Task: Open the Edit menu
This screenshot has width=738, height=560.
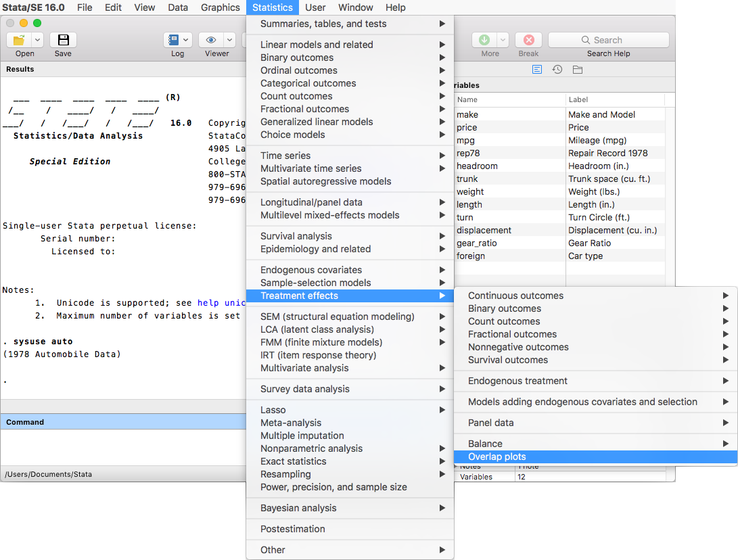Action: tap(113, 7)
